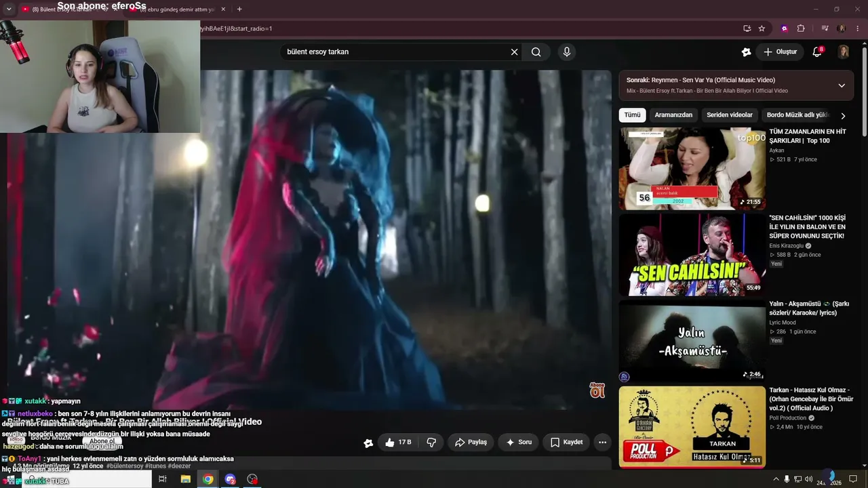868x488 pixels.
Task: Open the SEN CAHİLSİN video thumbnail
Action: pyautogui.click(x=692, y=255)
